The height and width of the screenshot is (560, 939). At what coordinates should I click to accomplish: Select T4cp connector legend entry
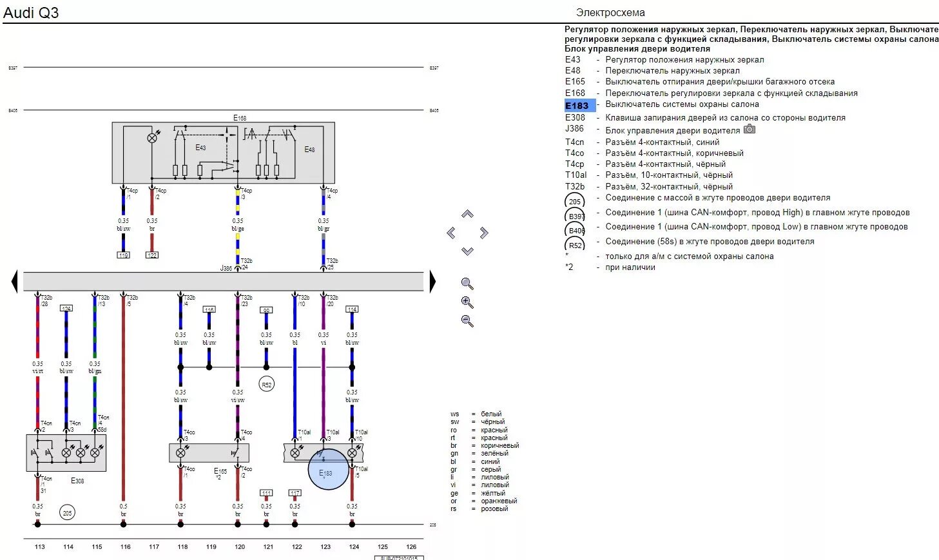(x=645, y=164)
